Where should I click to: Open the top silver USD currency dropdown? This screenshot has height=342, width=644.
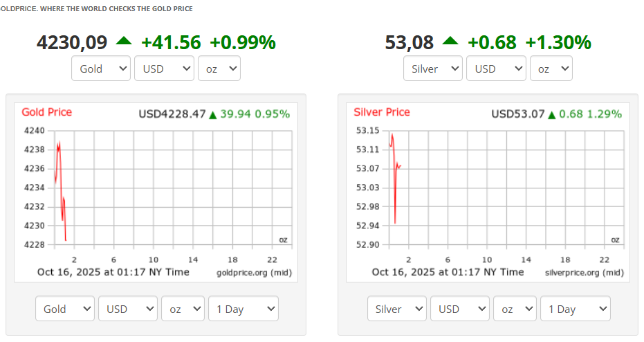[x=496, y=69]
